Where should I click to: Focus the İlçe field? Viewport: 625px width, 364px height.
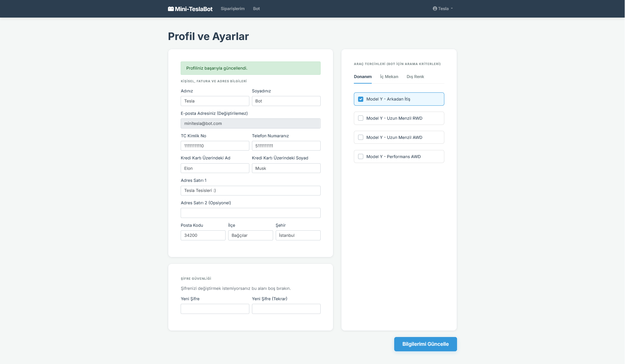251,236
